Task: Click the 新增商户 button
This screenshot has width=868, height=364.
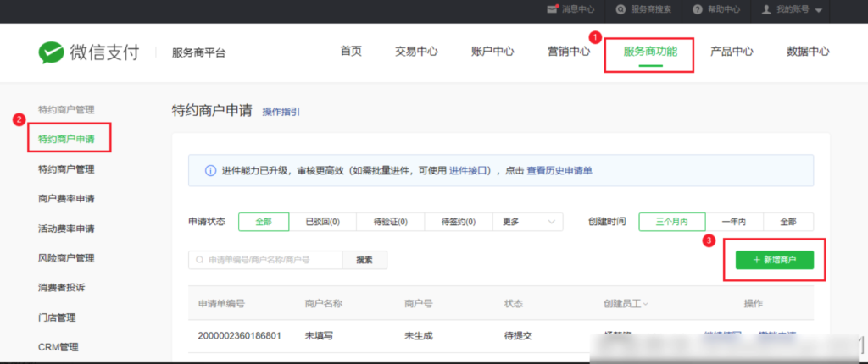Action: (x=775, y=260)
